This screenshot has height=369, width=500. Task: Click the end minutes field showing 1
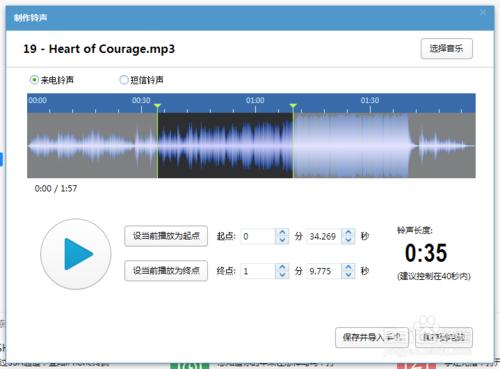258,271
